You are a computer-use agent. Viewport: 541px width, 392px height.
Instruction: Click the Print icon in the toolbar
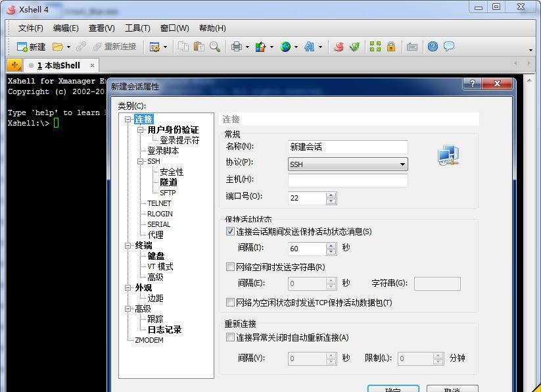(237, 47)
